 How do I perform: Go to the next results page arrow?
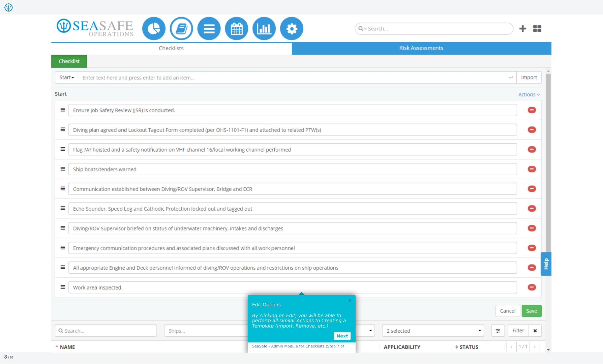(x=535, y=346)
